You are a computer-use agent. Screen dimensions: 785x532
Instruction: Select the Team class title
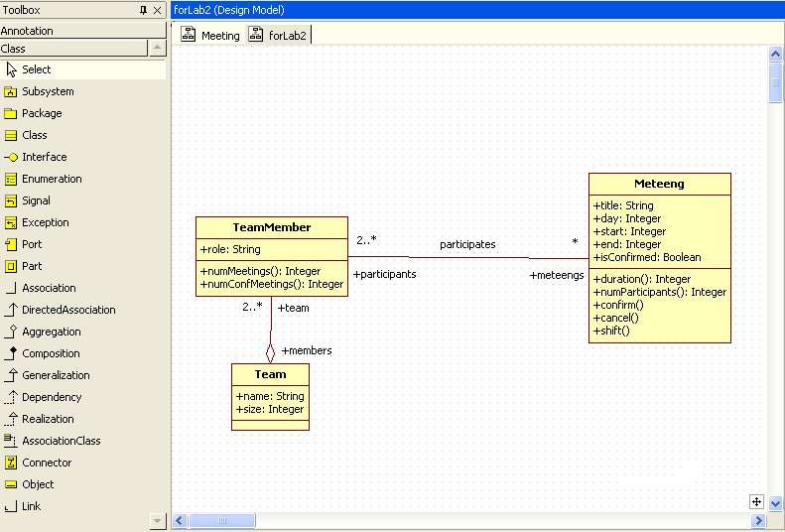pos(270,374)
